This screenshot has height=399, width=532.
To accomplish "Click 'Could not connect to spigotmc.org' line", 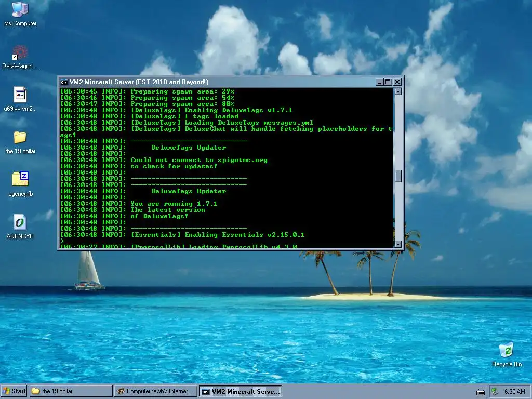I will [x=164, y=160].
